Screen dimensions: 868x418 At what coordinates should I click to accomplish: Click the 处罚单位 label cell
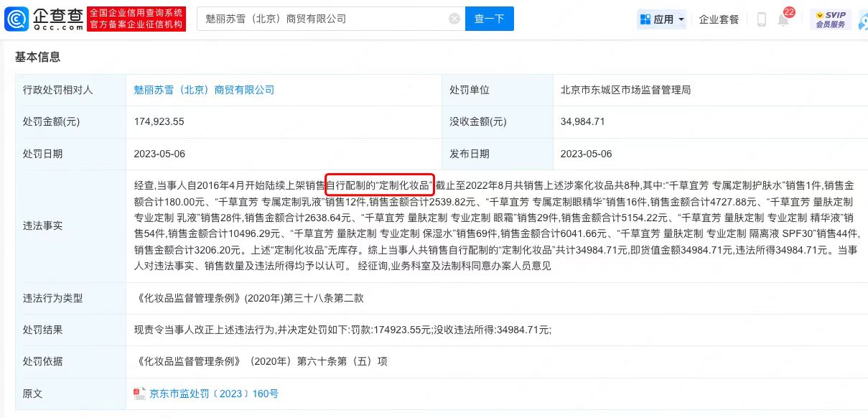click(497, 90)
